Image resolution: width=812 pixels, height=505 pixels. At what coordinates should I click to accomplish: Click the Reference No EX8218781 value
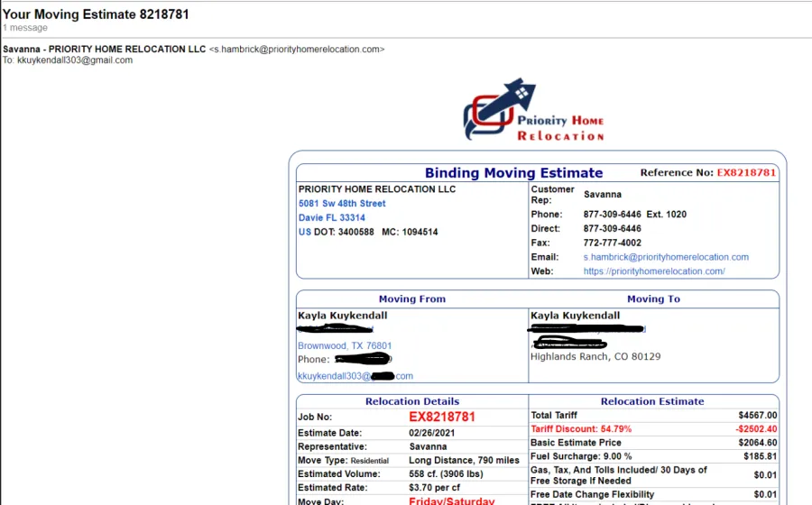pyautogui.click(x=746, y=173)
